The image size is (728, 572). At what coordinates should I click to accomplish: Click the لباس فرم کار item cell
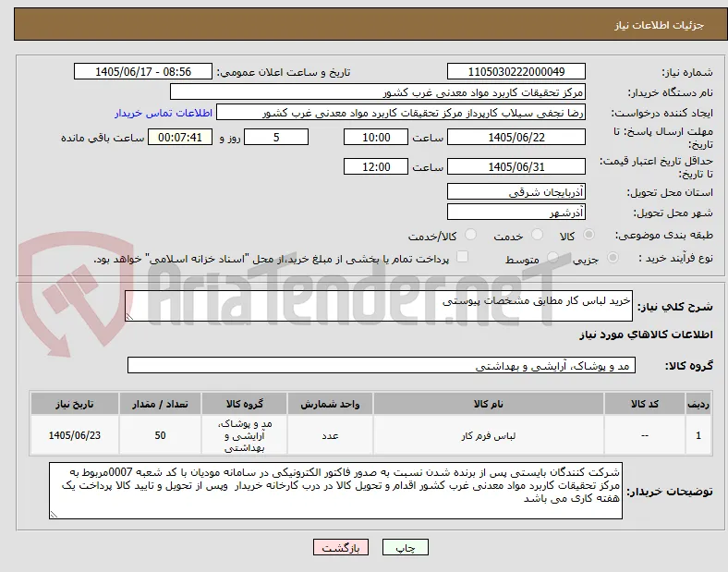489,435
